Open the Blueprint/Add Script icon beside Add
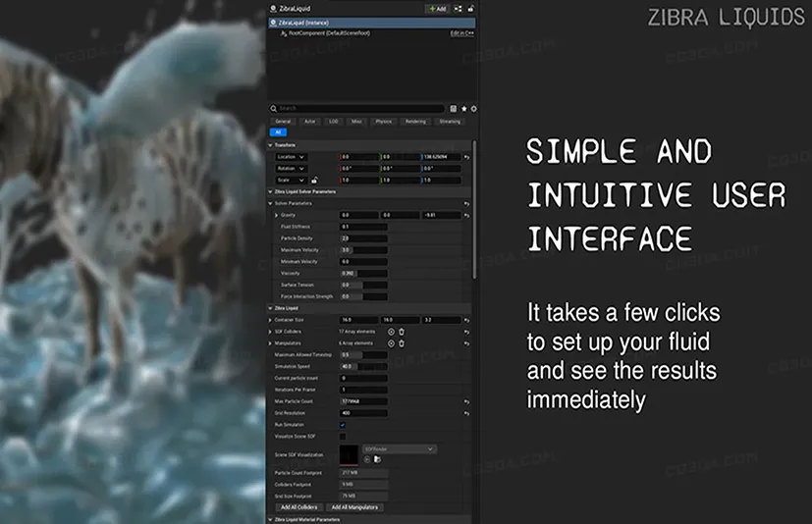This screenshot has height=524, width=812. click(x=459, y=9)
